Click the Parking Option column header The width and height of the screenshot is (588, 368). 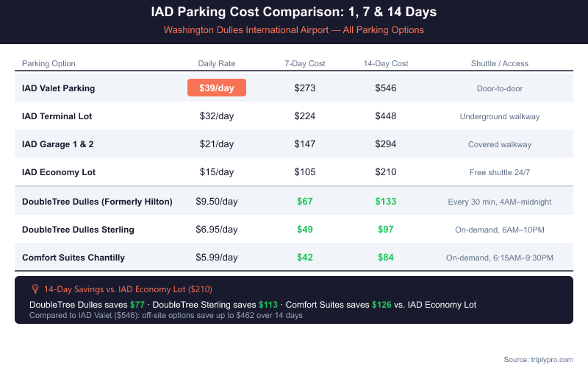[x=49, y=63]
